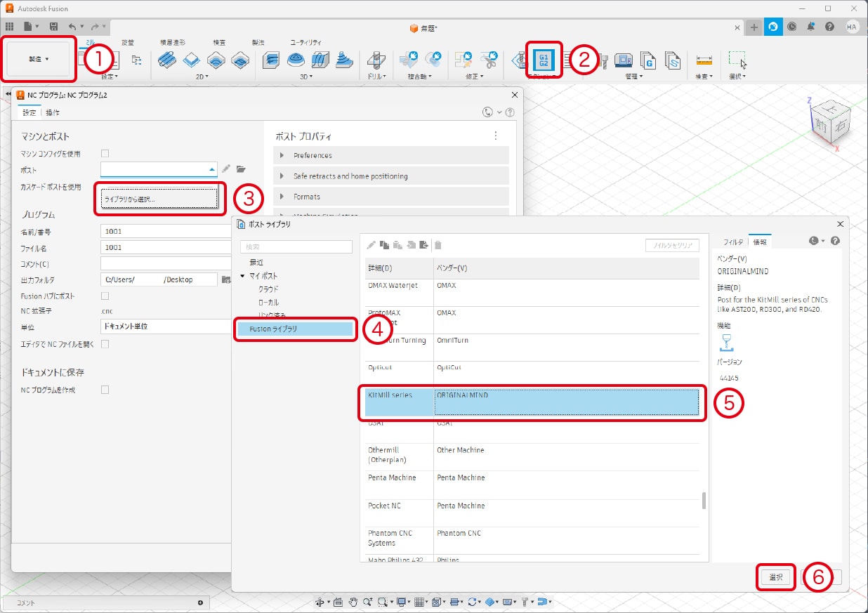Select Fusion ライブラリ in the library tree
This screenshot has height=613, width=868.
point(295,329)
